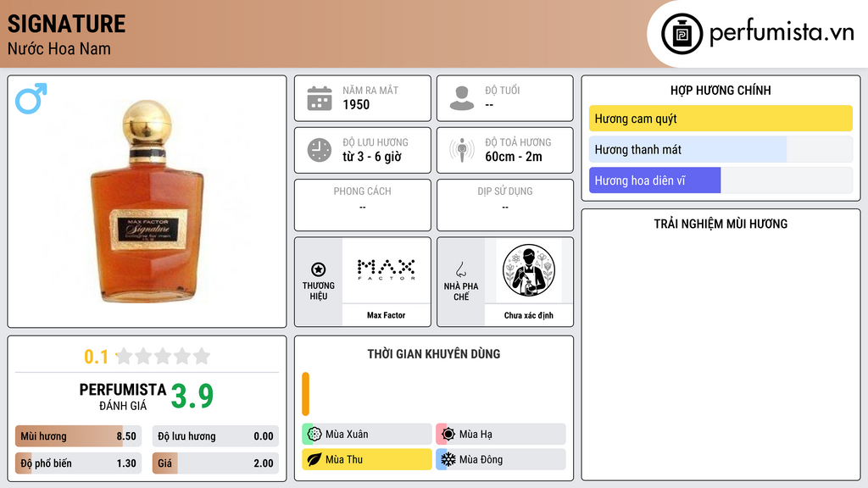Click the Độ phổ biến 1.30 score bar

79,463
